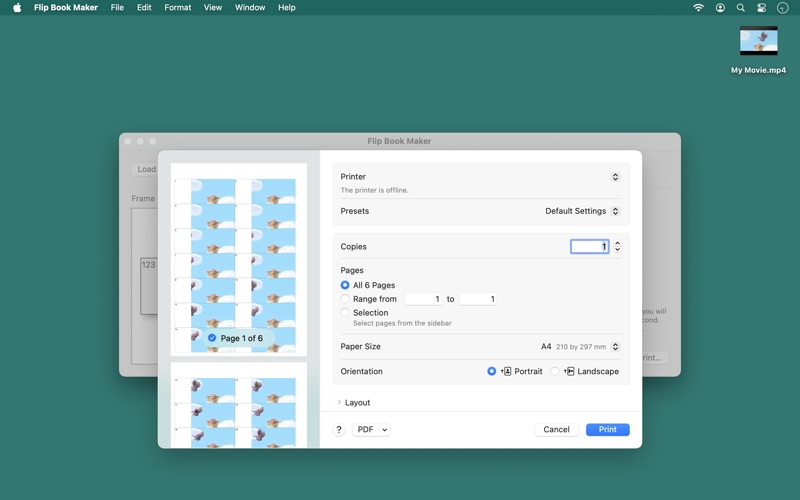Open the Printer selection dropdown
This screenshot has height=500, width=800.
click(615, 177)
